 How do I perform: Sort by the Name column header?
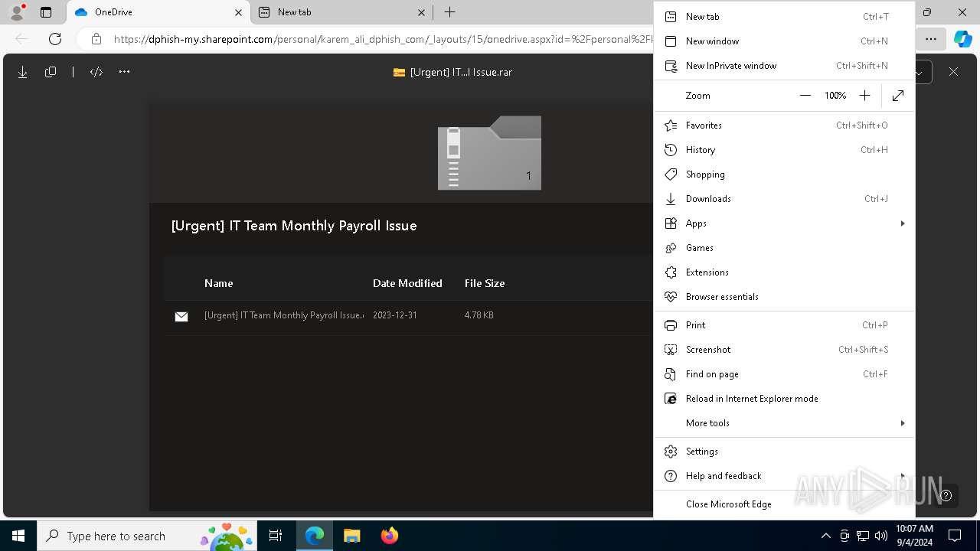[x=218, y=283]
